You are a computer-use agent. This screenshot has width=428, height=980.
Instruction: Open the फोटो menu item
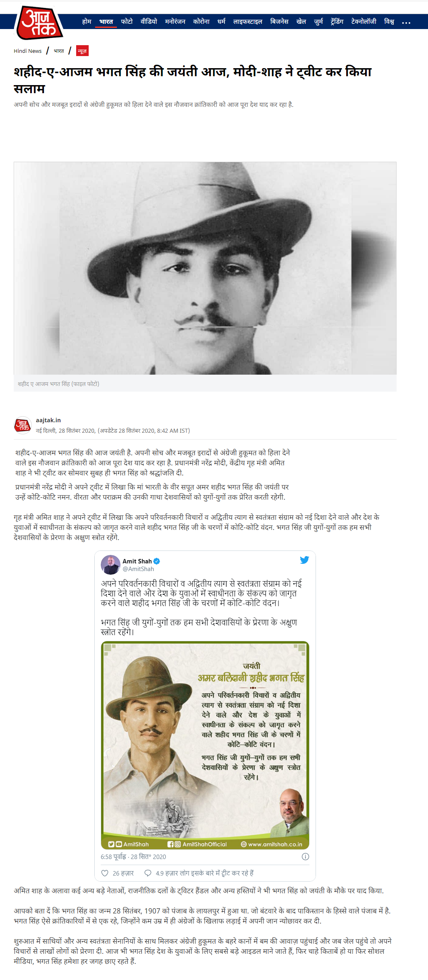coord(127,21)
